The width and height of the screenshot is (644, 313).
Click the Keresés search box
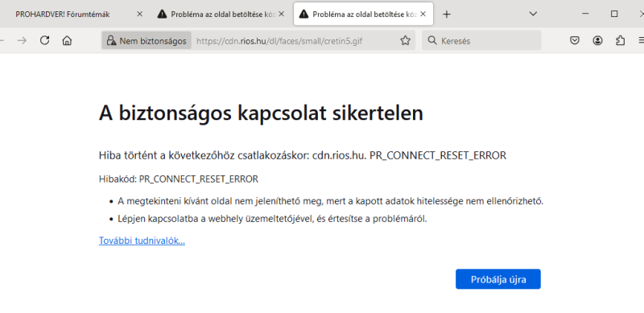[x=481, y=41]
